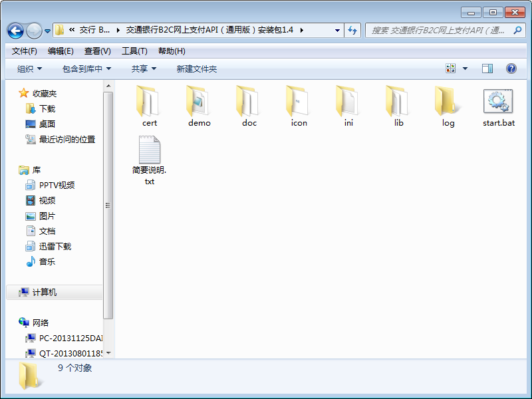Click the navigation pane scrollbar thumb
This screenshot has height=399, width=532.
coord(108,205)
